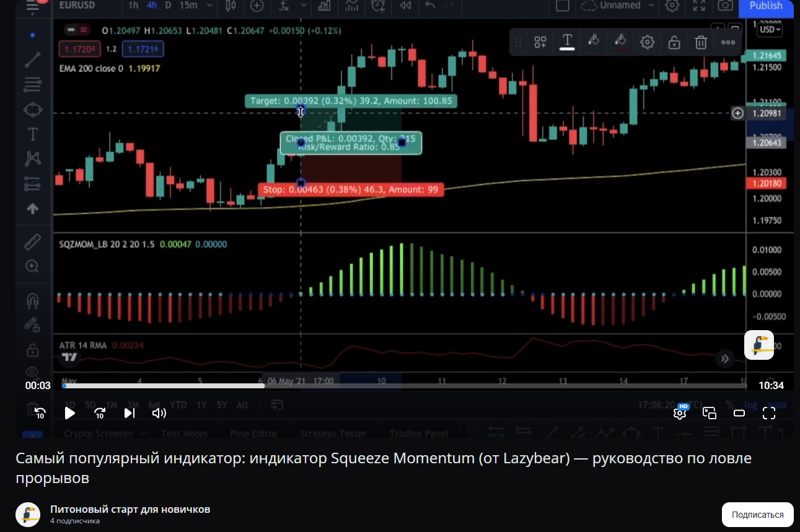Toggle the lock in the floating toolbar
800x532 pixels.
(674, 42)
